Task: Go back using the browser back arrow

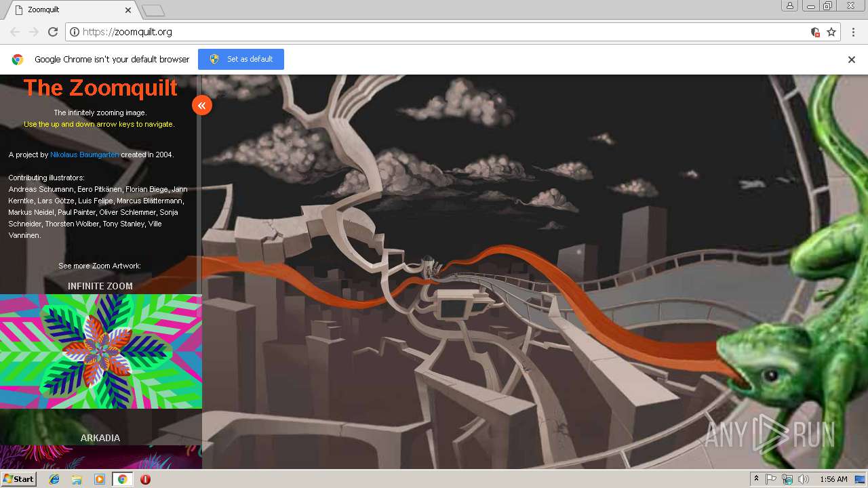Action: tap(15, 32)
